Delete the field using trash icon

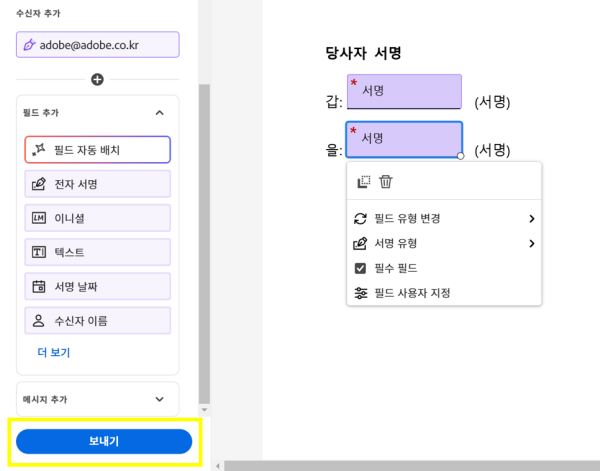386,182
